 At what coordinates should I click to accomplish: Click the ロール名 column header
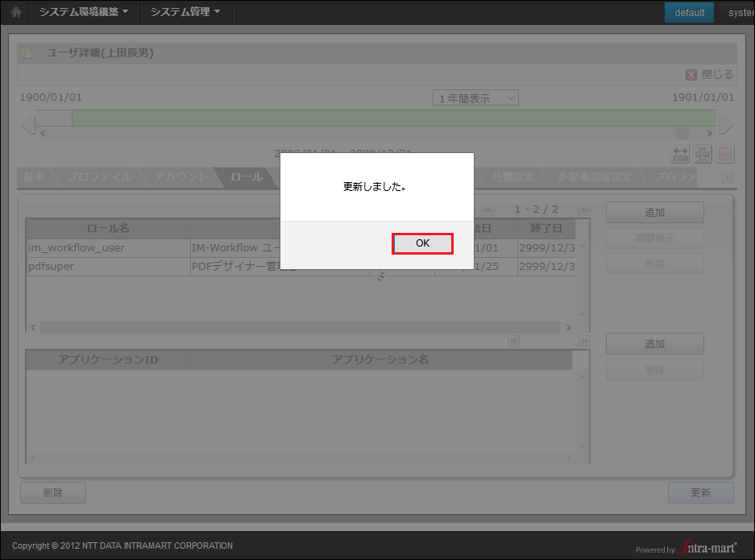pyautogui.click(x=108, y=228)
